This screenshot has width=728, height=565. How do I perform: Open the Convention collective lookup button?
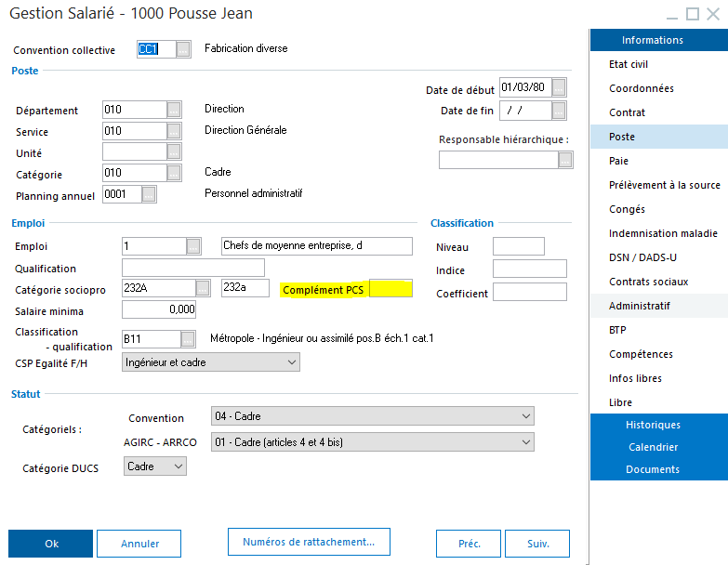[x=183, y=49]
